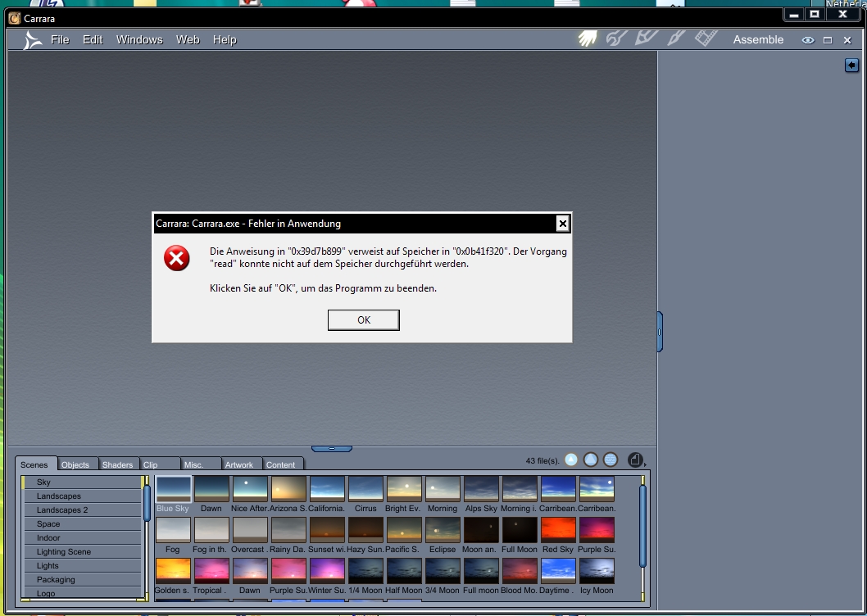This screenshot has width=867, height=616.
Task: Open the Render room film strip icon
Action: (706, 38)
